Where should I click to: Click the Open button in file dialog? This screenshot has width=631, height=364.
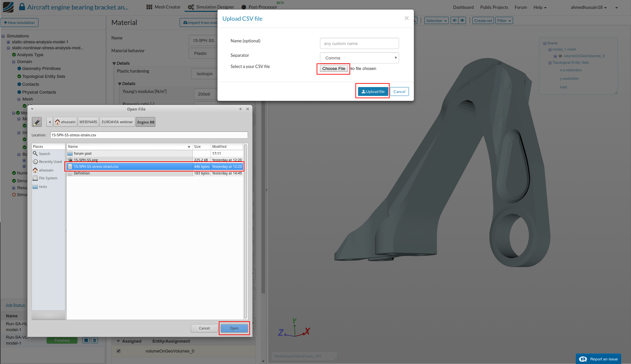pyautogui.click(x=234, y=328)
